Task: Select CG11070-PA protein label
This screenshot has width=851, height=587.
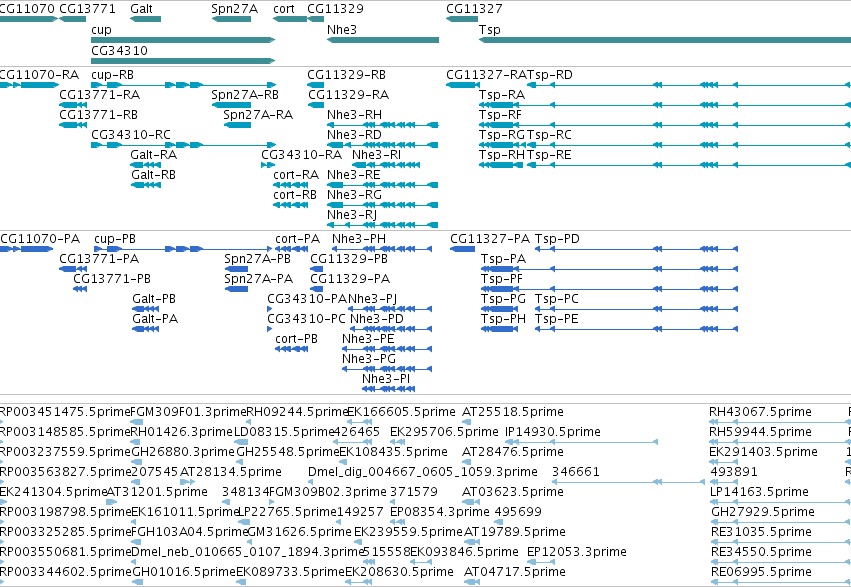Action: (x=40, y=239)
